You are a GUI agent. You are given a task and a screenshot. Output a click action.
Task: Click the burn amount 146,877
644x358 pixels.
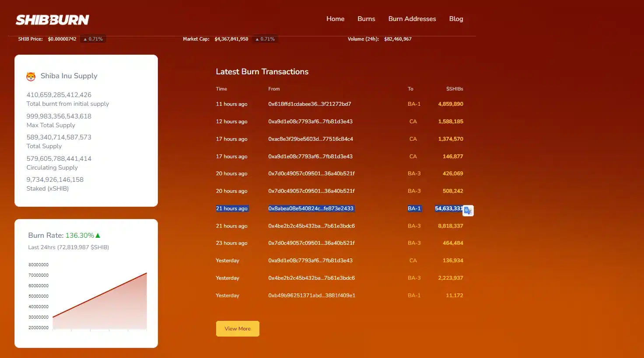(453, 156)
